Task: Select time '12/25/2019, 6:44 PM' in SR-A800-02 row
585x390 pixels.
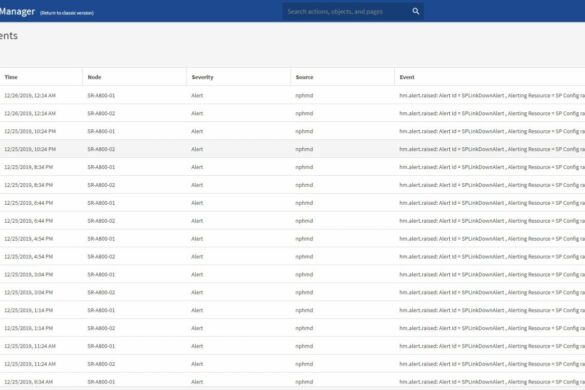Action: [28, 221]
